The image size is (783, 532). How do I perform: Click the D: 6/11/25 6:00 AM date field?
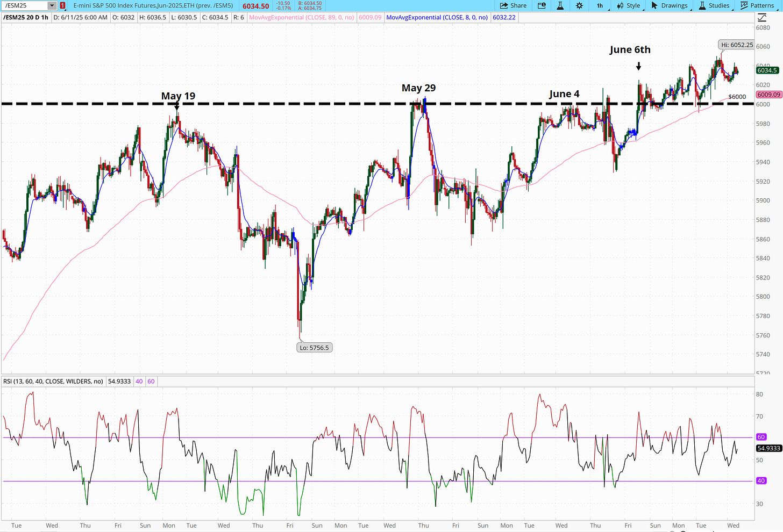pyautogui.click(x=81, y=17)
